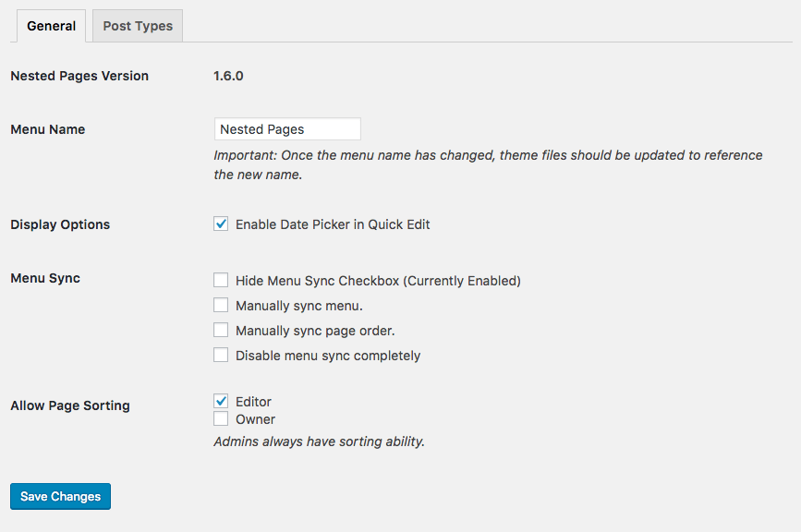Click the Save Changes button
This screenshot has width=801, height=532.
pos(60,496)
